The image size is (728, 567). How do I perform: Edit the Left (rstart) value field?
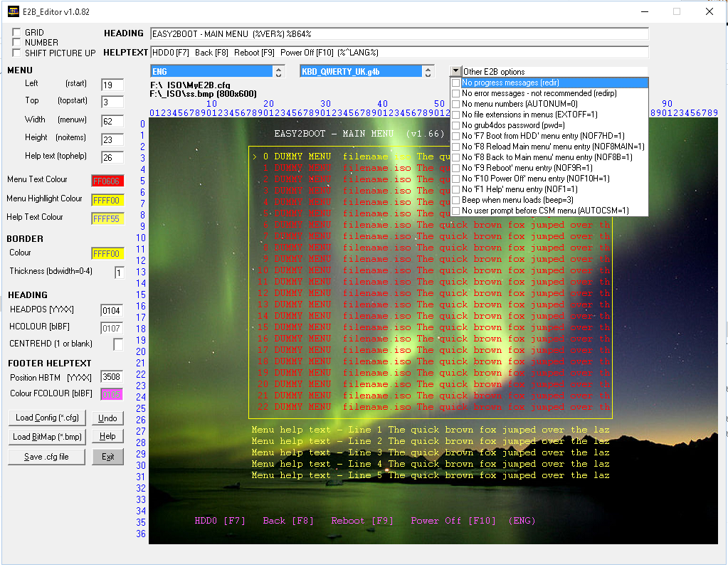[112, 85]
